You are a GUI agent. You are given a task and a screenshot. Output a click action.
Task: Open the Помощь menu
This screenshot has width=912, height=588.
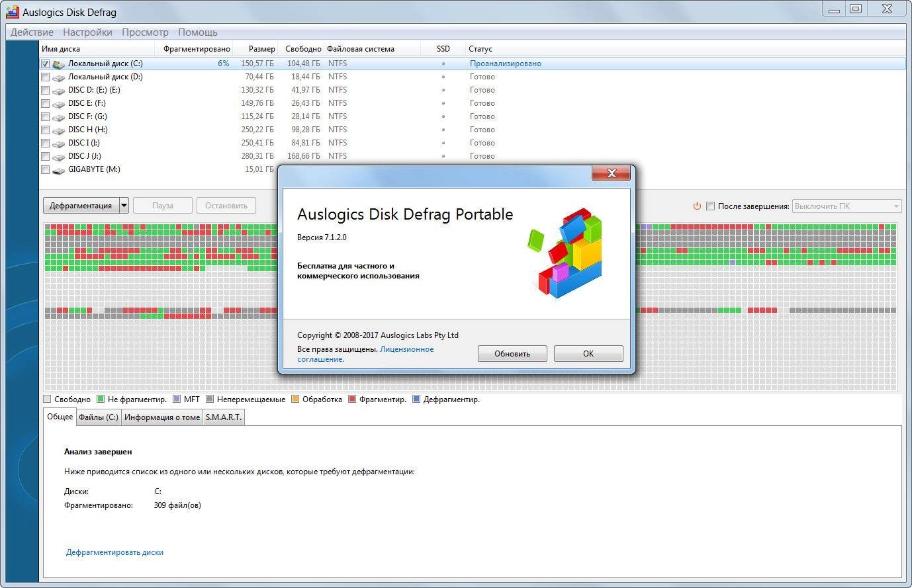[197, 32]
